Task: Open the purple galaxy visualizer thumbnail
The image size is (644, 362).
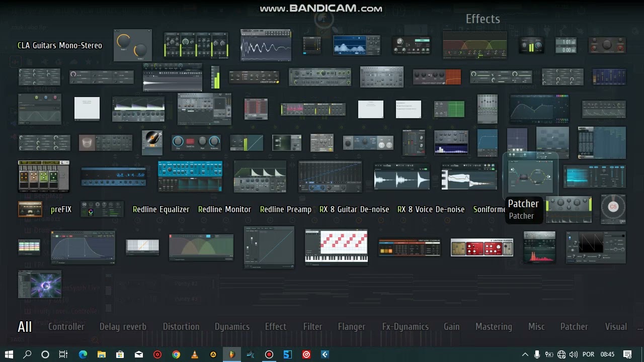Action: tap(40, 284)
